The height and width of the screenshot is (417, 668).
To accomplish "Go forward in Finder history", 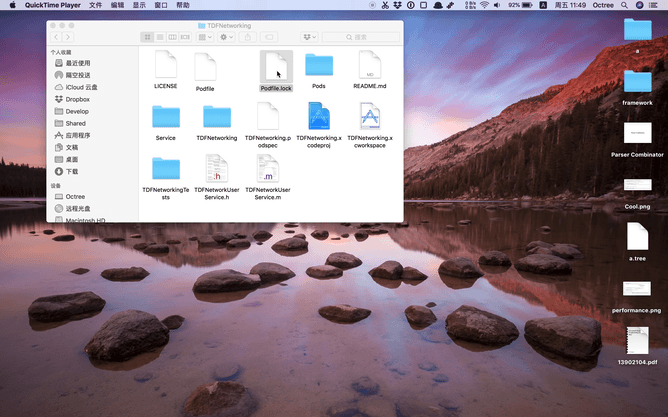I will [68, 37].
